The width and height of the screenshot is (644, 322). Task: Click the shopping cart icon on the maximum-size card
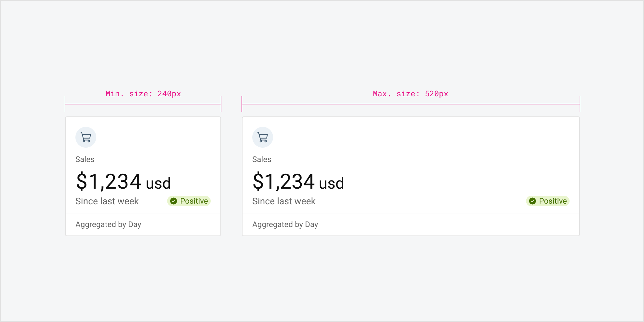[263, 137]
